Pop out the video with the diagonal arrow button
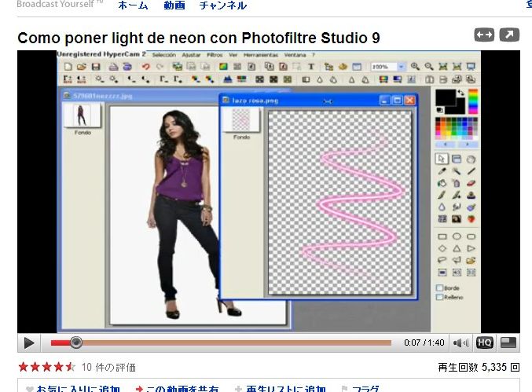Screen dimensions: 532x392 509,35
